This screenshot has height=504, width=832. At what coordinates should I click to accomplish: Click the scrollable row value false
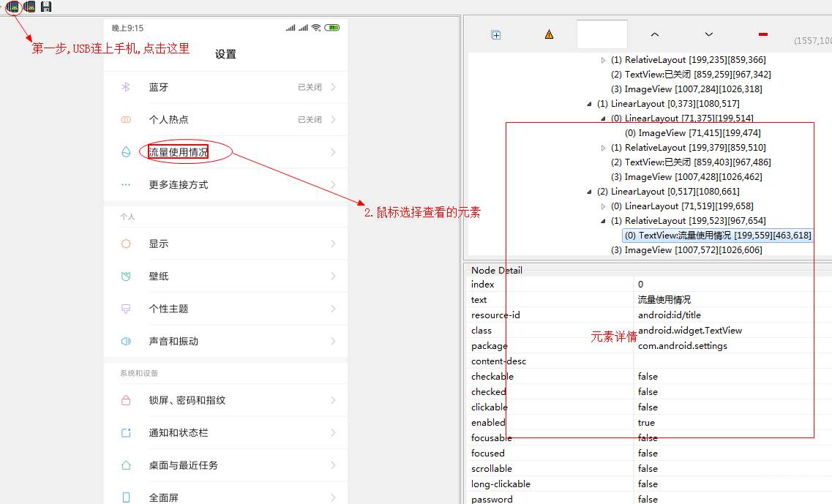tap(648, 469)
